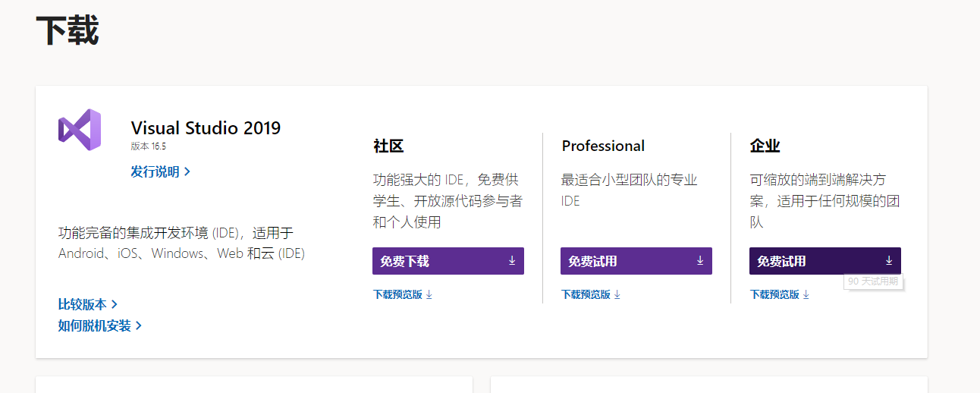Click the small arrow beside Professional 下载预览版

(x=617, y=294)
